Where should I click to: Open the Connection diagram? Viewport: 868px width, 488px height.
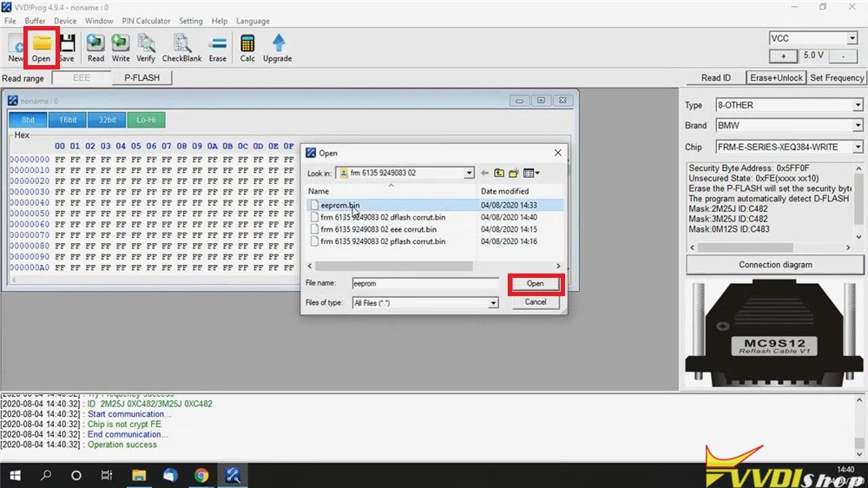pyautogui.click(x=775, y=265)
